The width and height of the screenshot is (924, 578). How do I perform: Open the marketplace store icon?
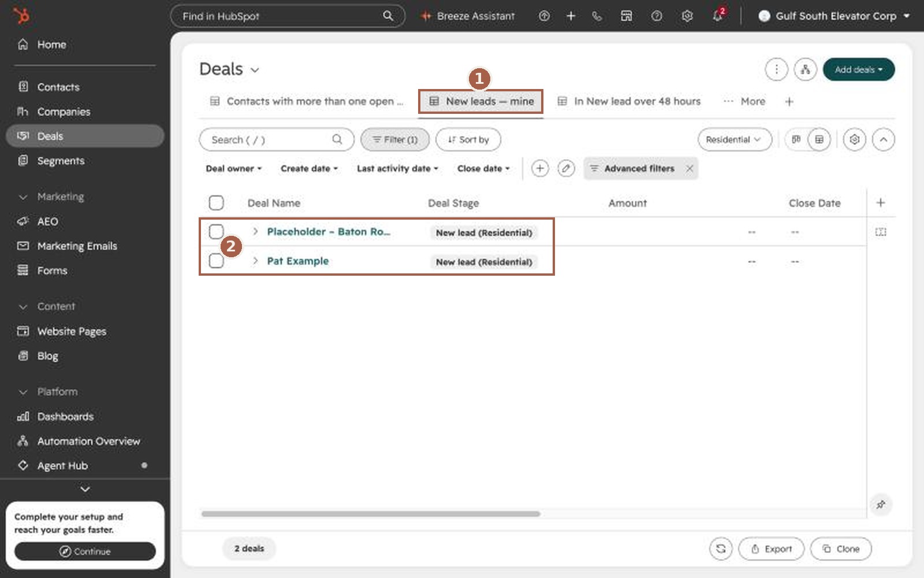(627, 16)
